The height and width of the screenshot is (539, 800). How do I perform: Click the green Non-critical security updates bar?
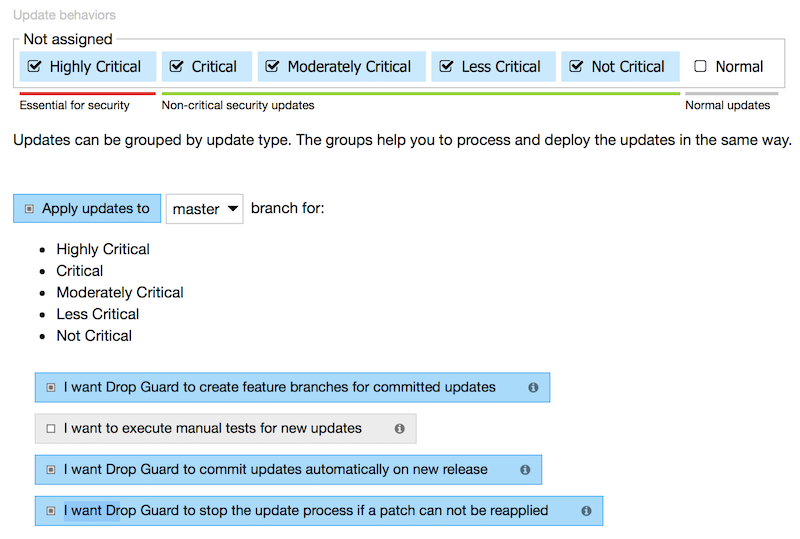coord(420,94)
